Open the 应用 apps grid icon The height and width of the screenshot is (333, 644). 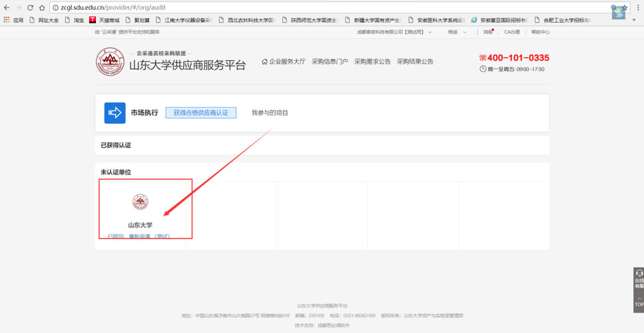(7, 20)
